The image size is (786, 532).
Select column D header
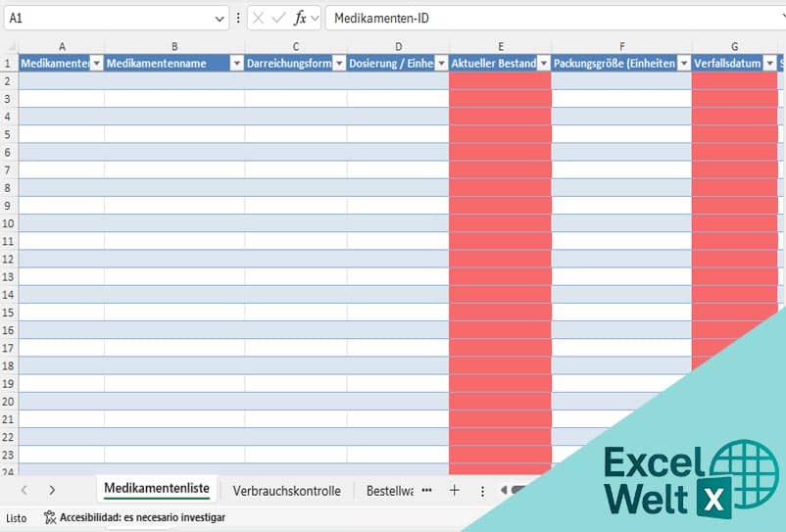(398, 47)
